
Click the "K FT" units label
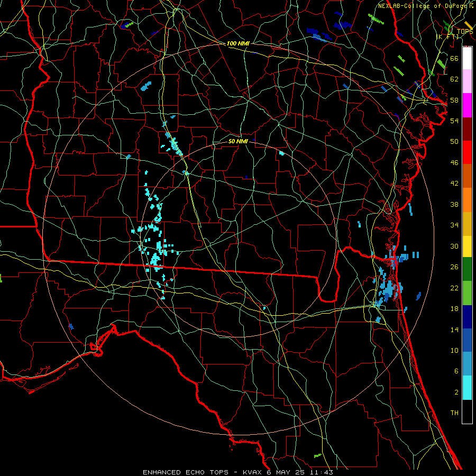pyautogui.click(x=447, y=36)
